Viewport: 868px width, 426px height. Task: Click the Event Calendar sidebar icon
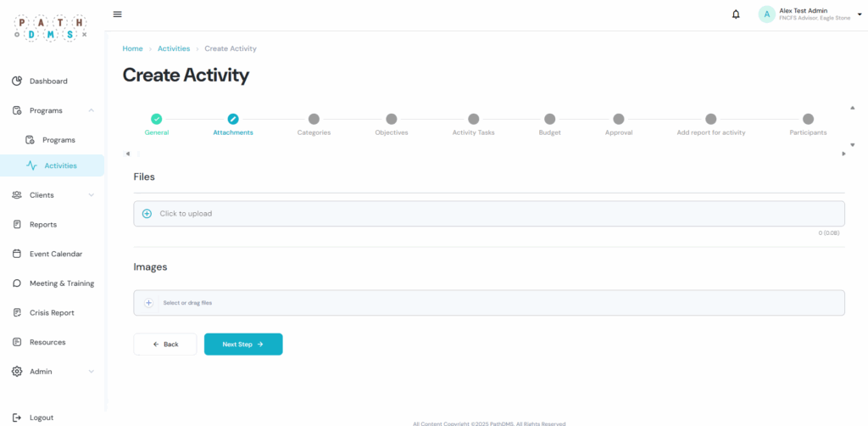coord(17,254)
